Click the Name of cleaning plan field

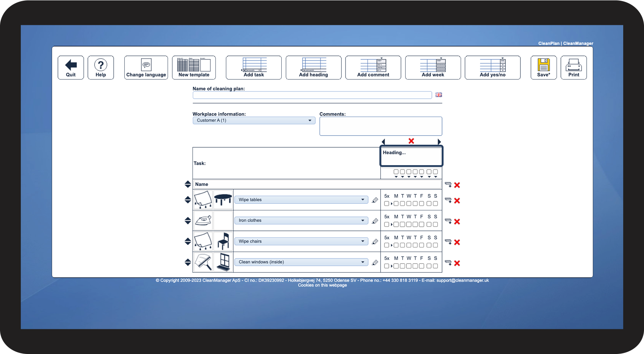tap(312, 95)
